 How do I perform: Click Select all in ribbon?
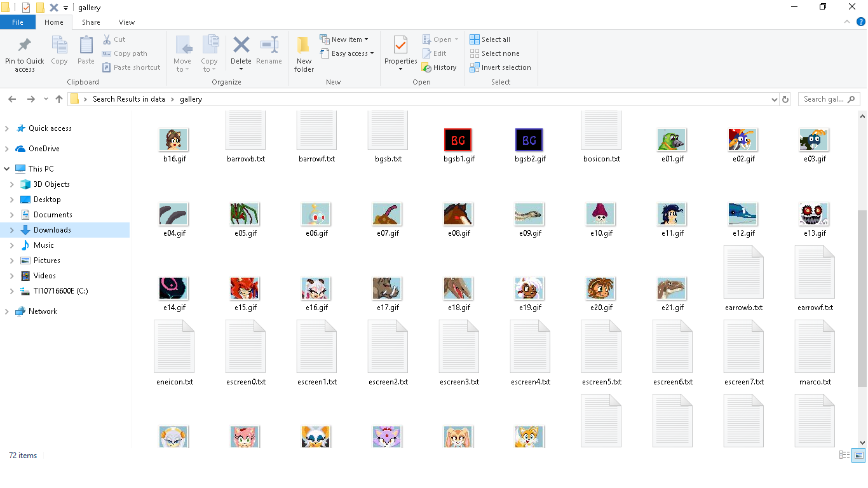pyautogui.click(x=490, y=39)
